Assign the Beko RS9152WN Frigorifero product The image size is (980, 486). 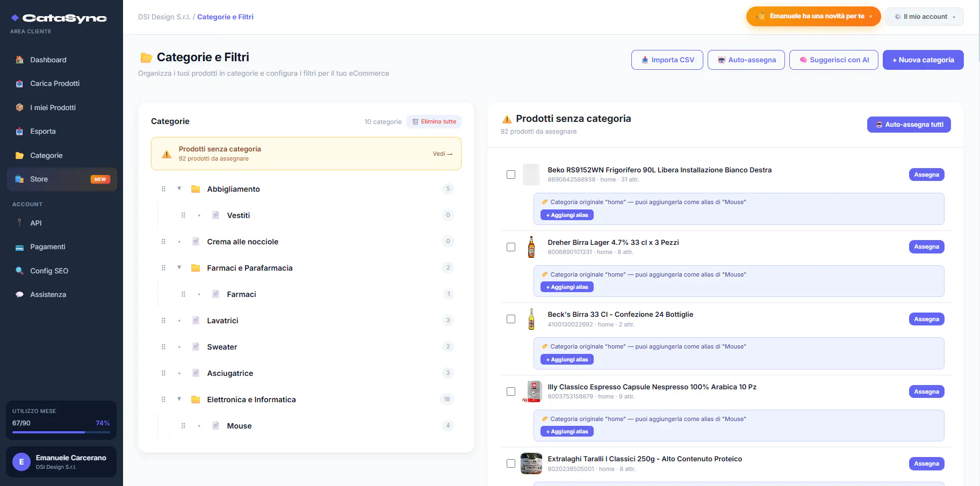coord(927,175)
